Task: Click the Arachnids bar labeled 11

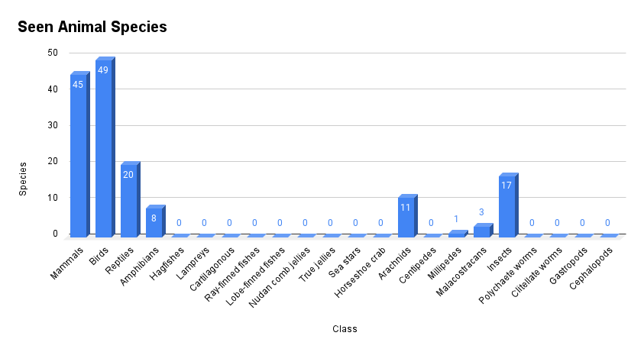Action: coord(406,217)
